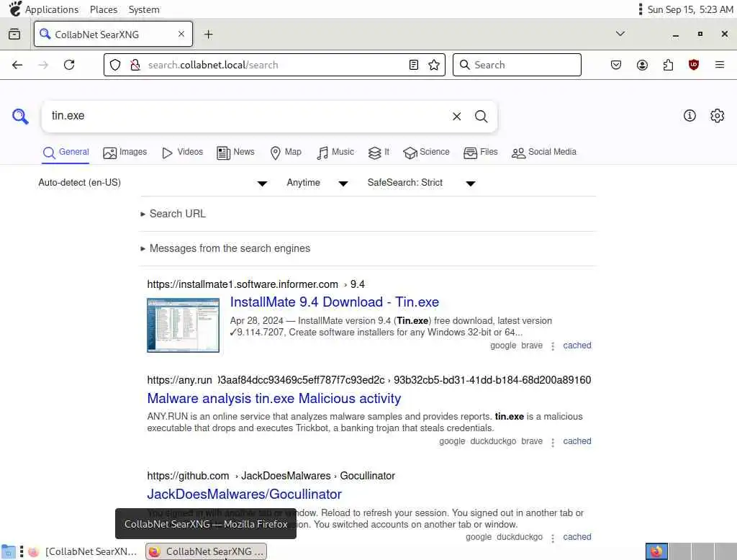Open list all tabs chevron
Viewport: 737px width, 560px height.
click(620, 34)
